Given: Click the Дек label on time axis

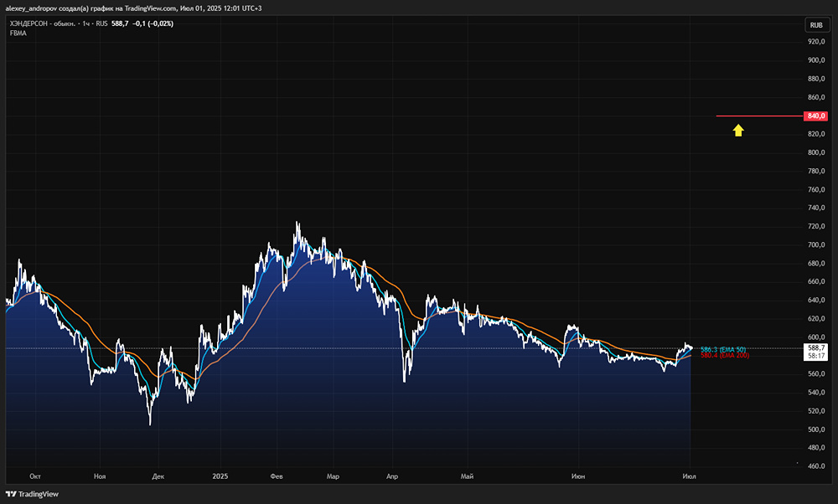Looking at the screenshot, I should click(x=158, y=476).
